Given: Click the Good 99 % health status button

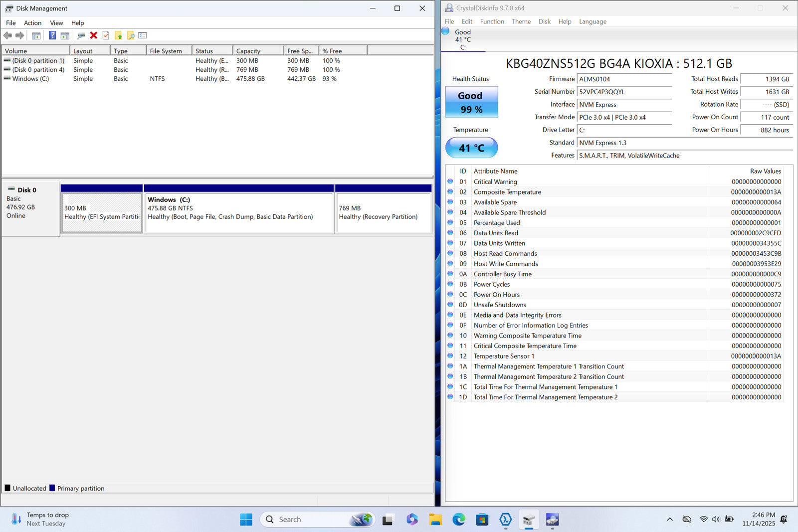Looking at the screenshot, I should (471, 102).
